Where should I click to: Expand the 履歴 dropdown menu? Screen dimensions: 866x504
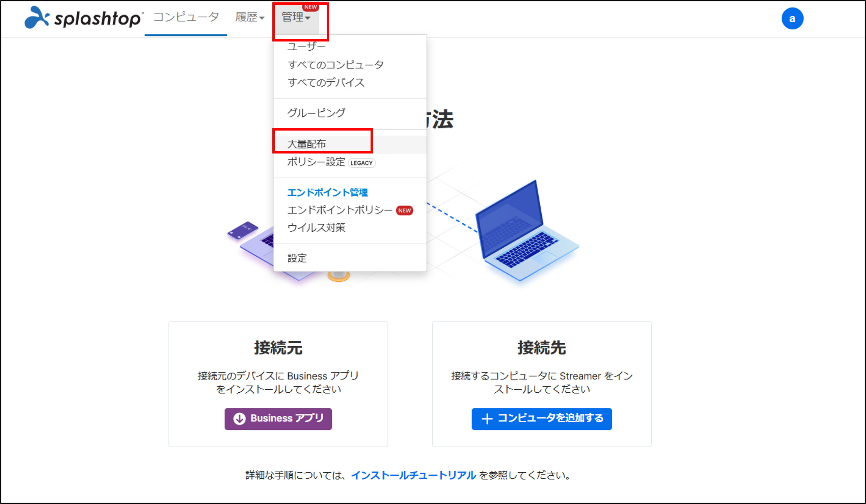coord(250,17)
